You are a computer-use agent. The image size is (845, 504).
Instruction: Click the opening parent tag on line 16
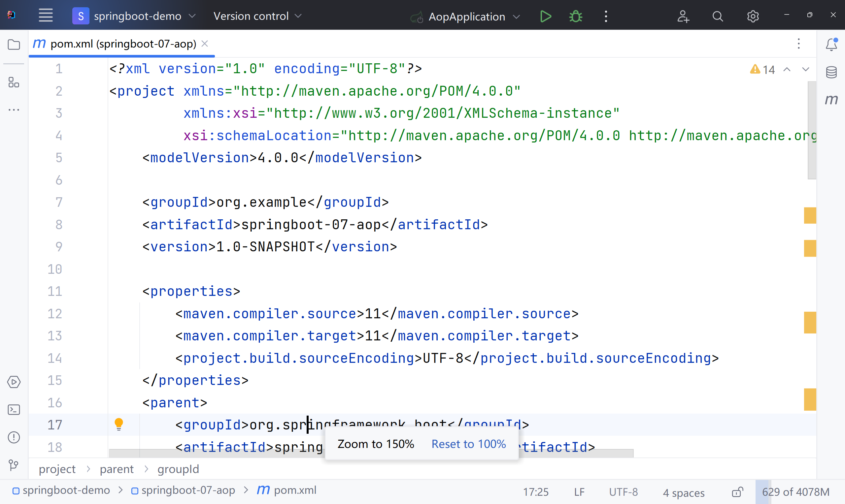coord(175,403)
